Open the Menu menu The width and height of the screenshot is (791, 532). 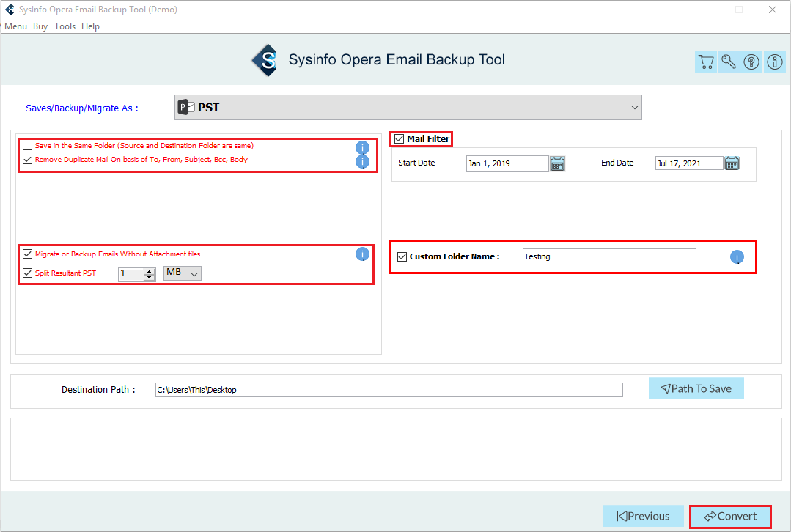click(15, 26)
